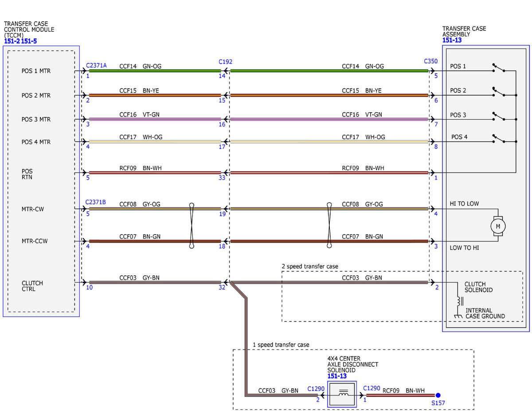Select the C2371B connector label
This screenshot has height=411, width=532.
click(96, 202)
